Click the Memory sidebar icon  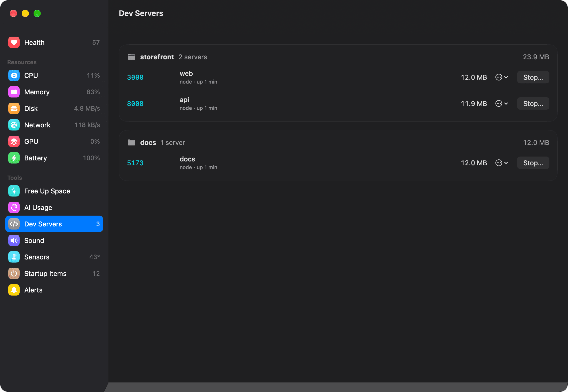coord(14,92)
